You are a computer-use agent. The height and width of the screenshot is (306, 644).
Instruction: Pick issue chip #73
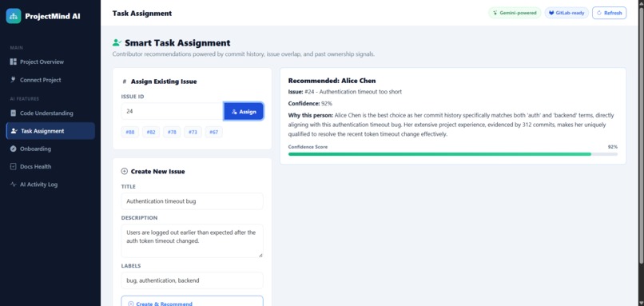(x=193, y=133)
